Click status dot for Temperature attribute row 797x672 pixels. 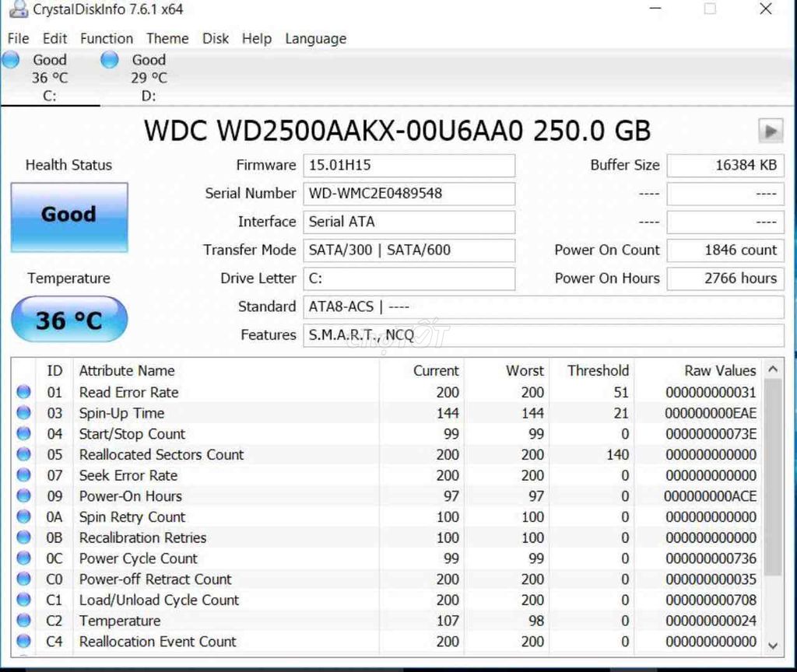[x=23, y=621]
